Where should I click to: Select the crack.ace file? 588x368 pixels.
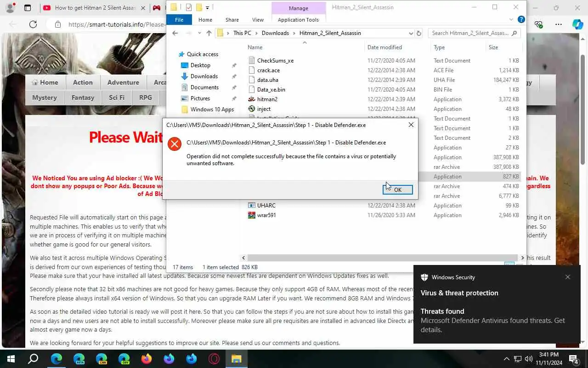point(268,70)
